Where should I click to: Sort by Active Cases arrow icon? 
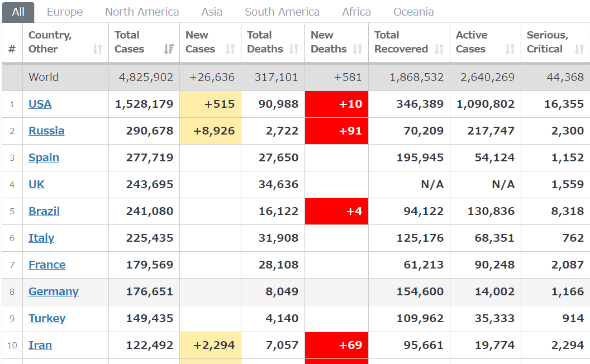click(x=510, y=49)
